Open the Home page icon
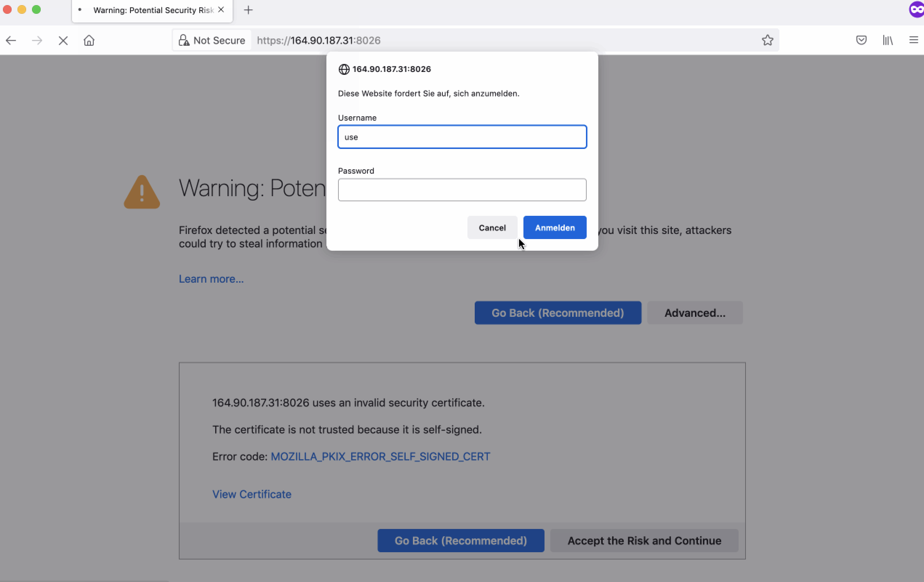The width and height of the screenshot is (924, 582). (89, 40)
